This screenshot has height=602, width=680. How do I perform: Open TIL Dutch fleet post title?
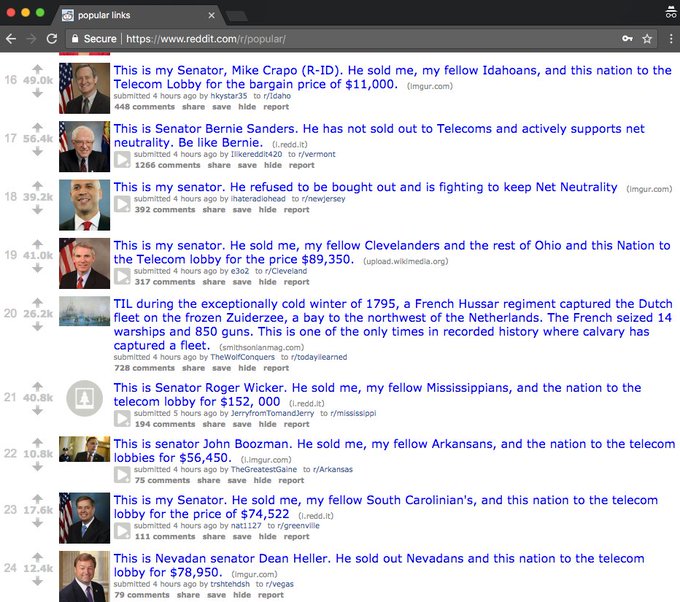[392, 324]
